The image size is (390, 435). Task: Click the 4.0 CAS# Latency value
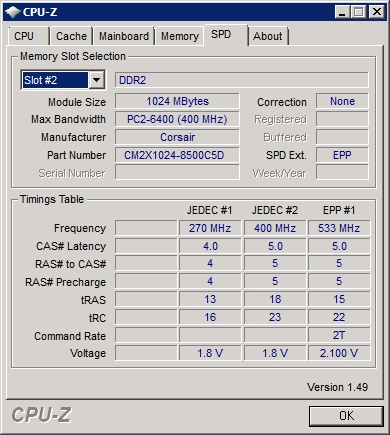pos(210,246)
